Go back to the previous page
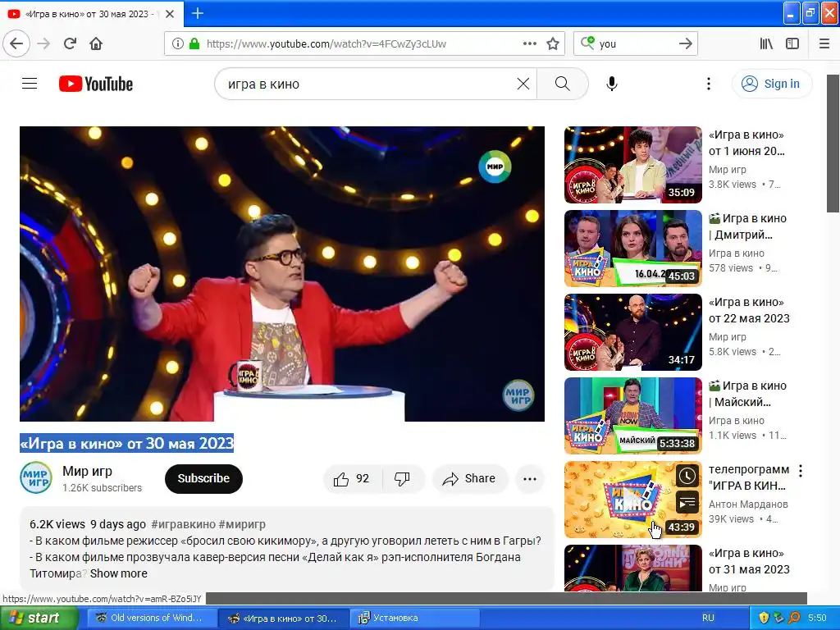The image size is (840, 630). (16, 43)
